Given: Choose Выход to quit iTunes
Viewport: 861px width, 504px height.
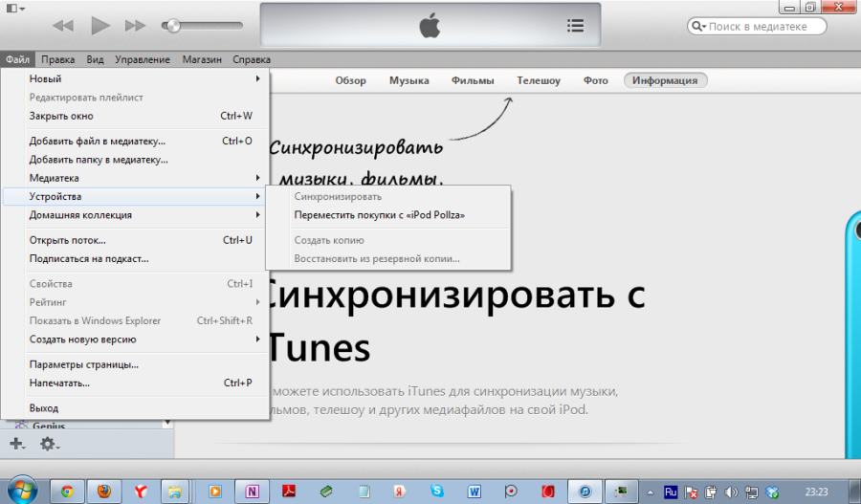Looking at the screenshot, I should pos(135,408).
